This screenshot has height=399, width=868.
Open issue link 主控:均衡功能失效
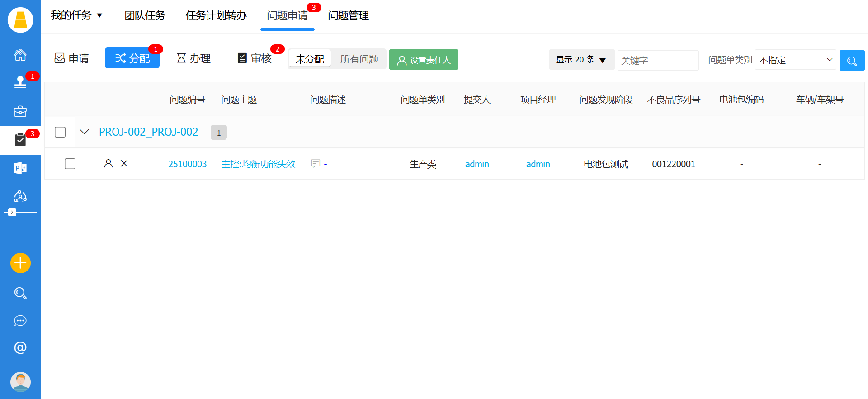coord(258,164)
